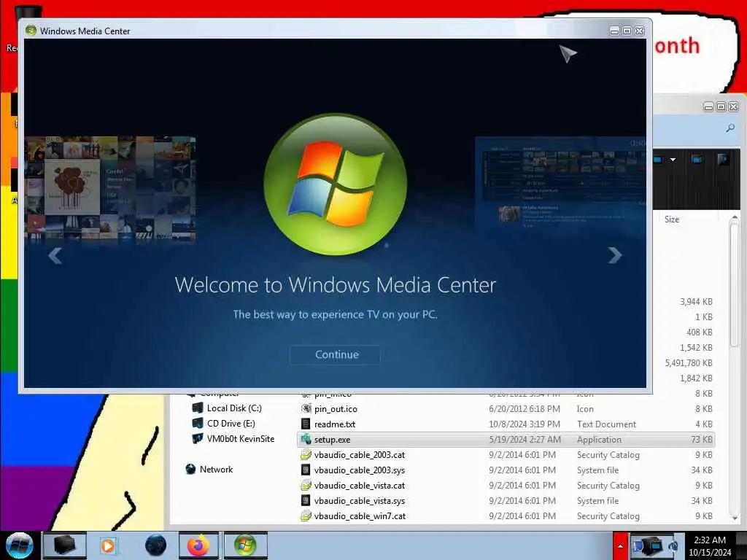Open the clock showing 2:32 AM
The image size is (747, 560).
pos(709,546)
